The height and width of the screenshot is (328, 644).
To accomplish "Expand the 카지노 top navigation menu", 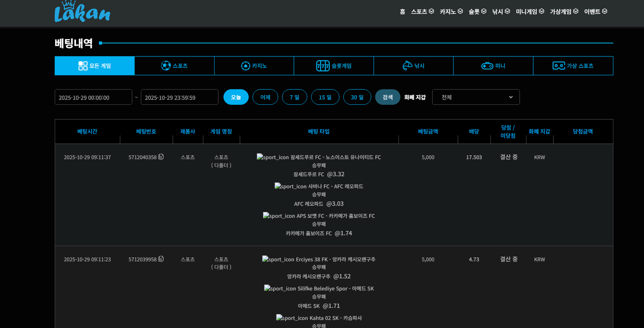I will 451,12.
